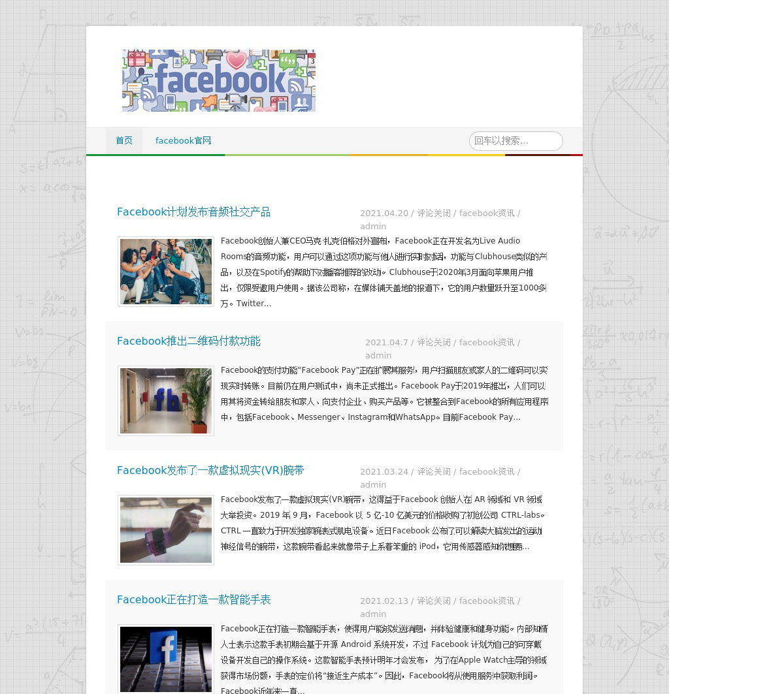Image resolution: width=784 pixels, height=694 pixels.
Task: Click excerpt mentioning Facebook Pay扩展服务
Action: point(384,394)
